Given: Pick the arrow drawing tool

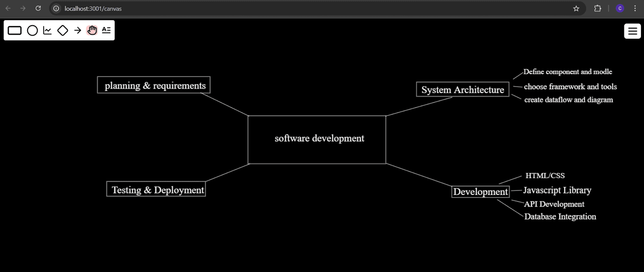Looking at the screenshot, I should (x=77, y=31).
